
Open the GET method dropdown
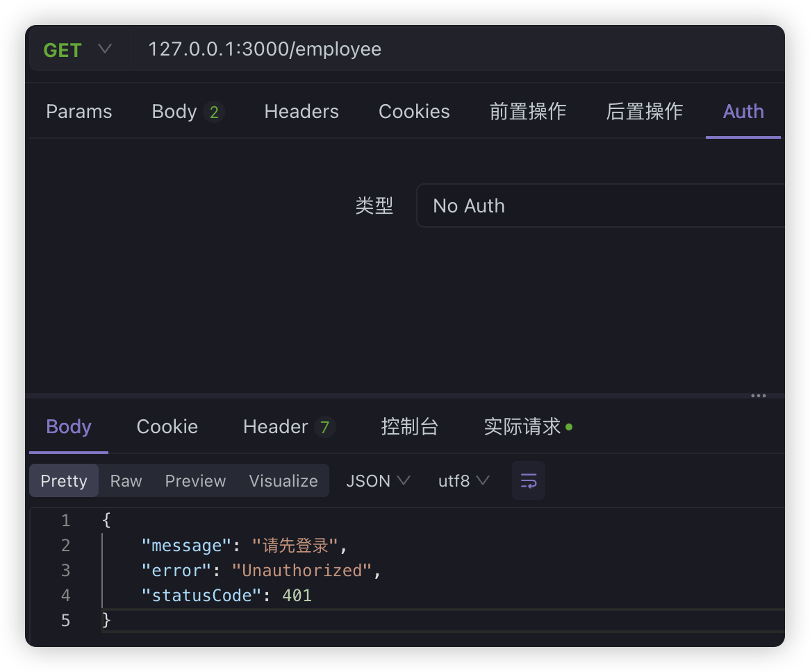point(78,50)
